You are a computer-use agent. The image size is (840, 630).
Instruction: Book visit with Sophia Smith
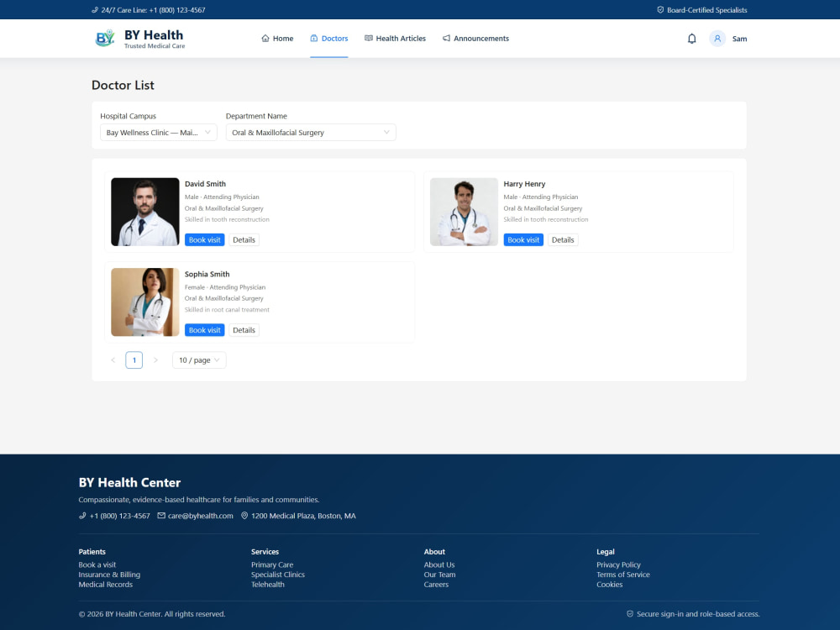coord(205,330)
